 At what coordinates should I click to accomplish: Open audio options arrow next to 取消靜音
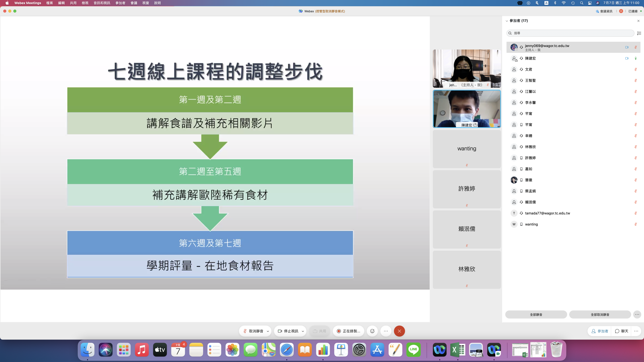point(268,331)
